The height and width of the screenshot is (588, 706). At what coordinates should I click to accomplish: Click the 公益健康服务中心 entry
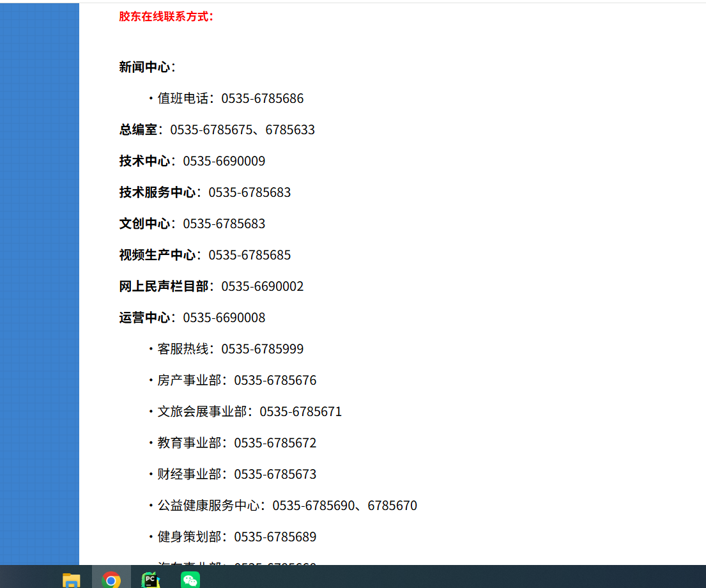tap(286, 506)
